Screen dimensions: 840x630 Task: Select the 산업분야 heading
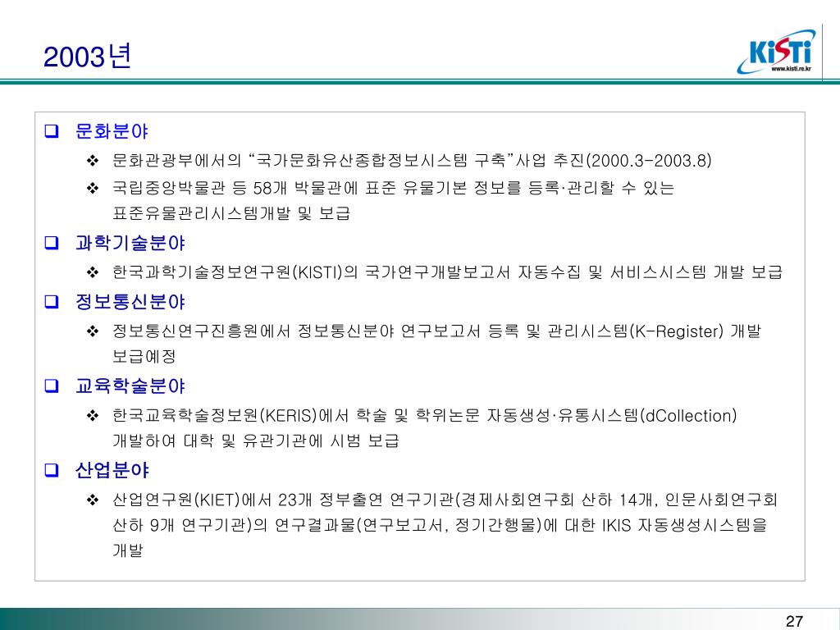(x=112, y=470)
